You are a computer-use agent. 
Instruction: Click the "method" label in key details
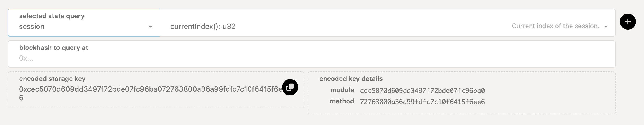342,101
